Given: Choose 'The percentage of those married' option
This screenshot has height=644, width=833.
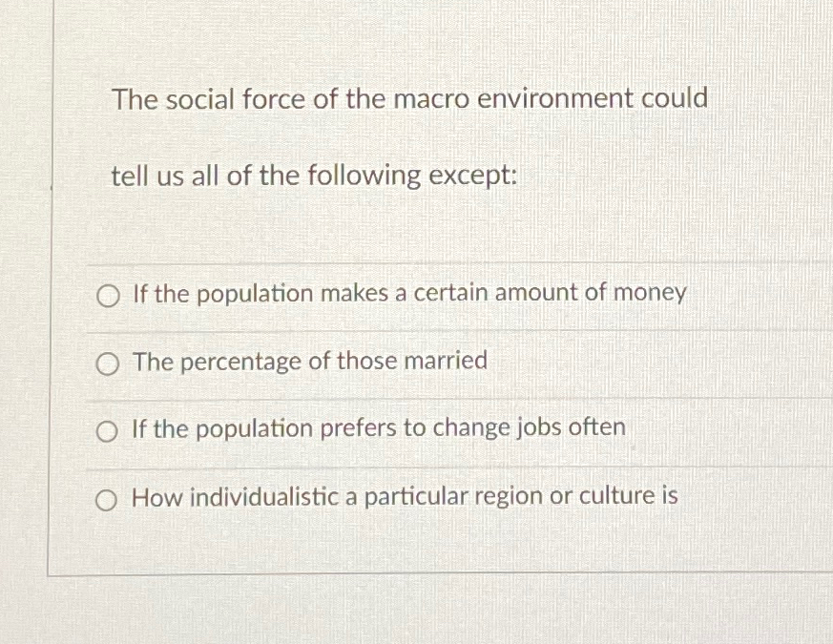Looking at the screenshot, I should pos(308,362).
